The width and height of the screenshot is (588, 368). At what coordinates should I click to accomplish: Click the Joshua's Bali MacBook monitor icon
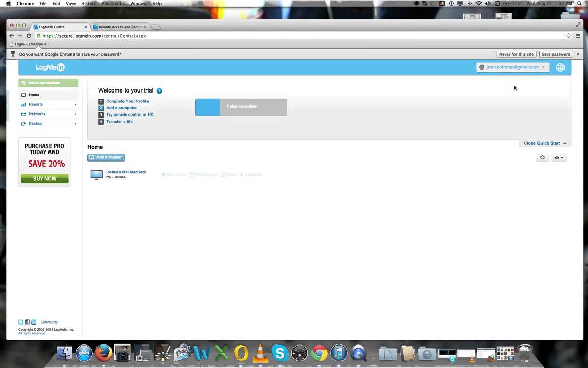click(x=96, y=175)
